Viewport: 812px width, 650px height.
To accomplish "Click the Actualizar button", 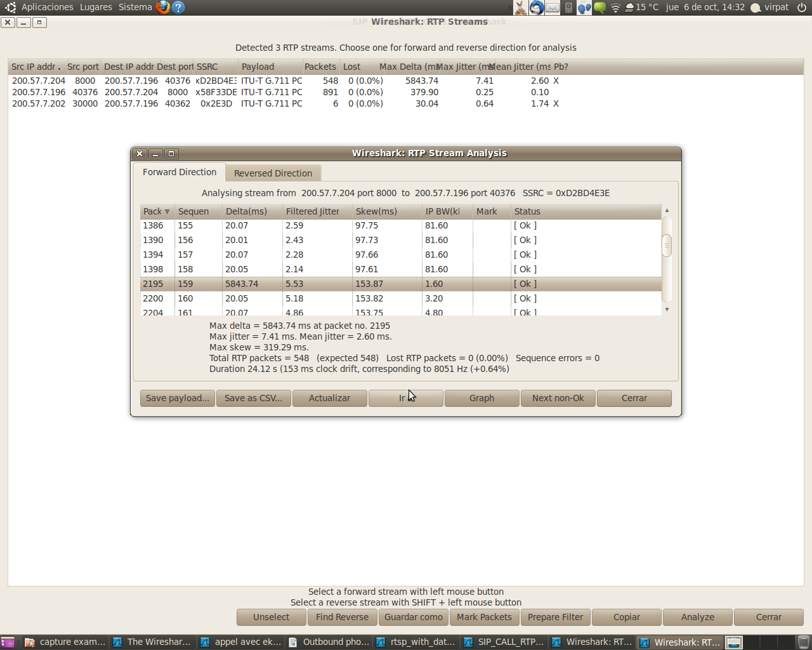I will [x=329, y=398].
